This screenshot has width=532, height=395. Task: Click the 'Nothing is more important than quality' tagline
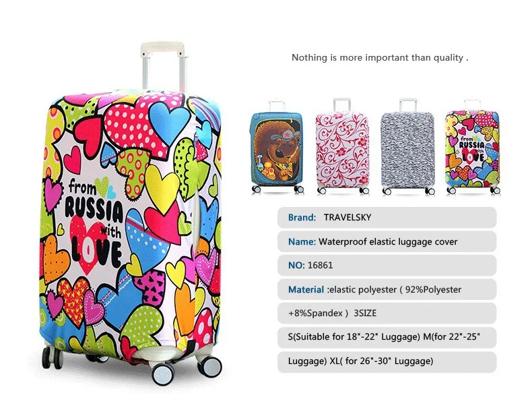[380, 58]
